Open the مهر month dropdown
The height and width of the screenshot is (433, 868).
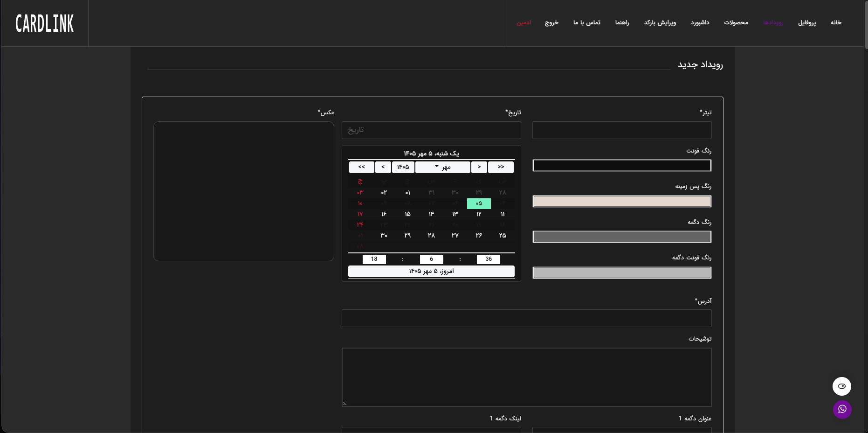click(443, 167)
